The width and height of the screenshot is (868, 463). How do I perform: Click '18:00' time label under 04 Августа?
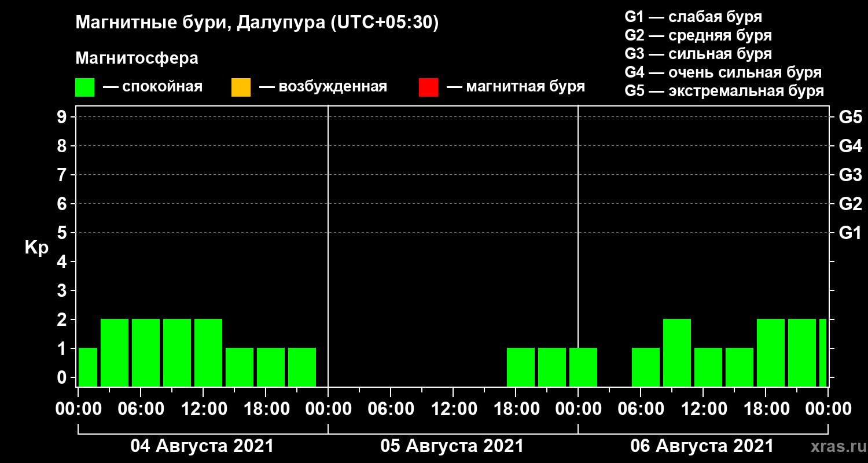tap(266, 409)
